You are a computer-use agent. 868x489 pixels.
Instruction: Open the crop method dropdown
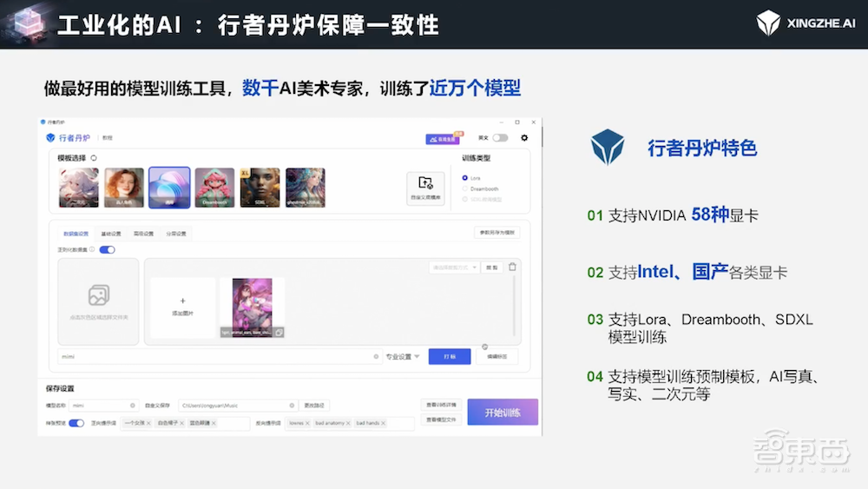click(x=455, y=268)
